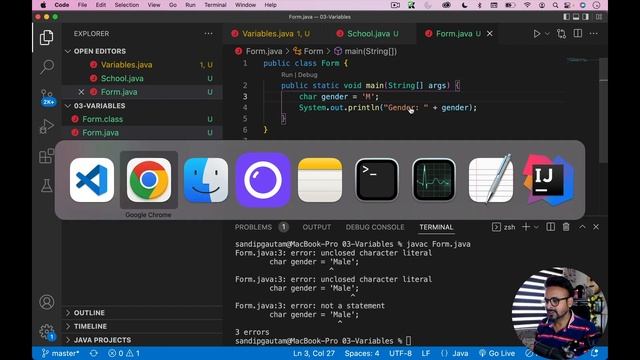Select Google Chrome in app switcher
This screenshot has height=360, width=640.
(x=149, y=180)
